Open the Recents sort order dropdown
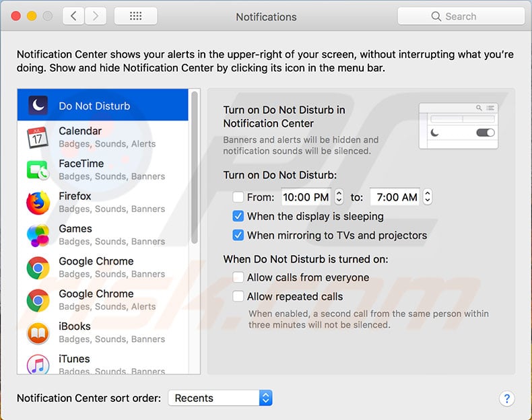Image resolution: width=532 pixels, height=420 pixels. [x=220, y=398]
